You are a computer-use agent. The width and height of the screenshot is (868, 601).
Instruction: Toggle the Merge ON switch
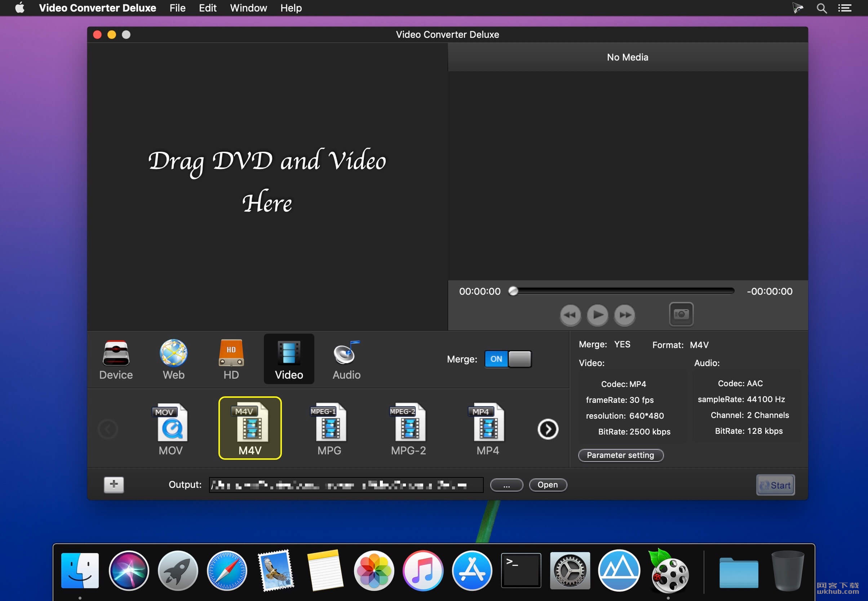click(508, 359)
